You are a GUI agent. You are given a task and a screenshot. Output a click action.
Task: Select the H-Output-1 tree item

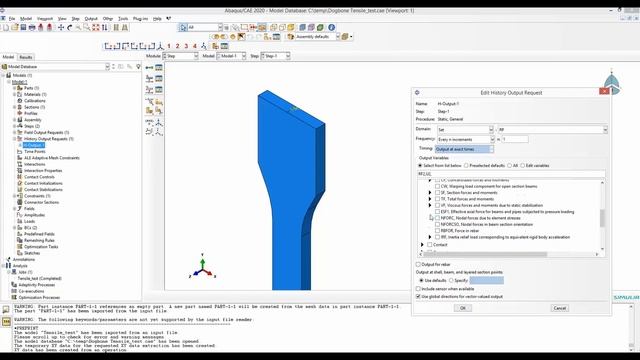pyautogui.click(x=34, y=145)
